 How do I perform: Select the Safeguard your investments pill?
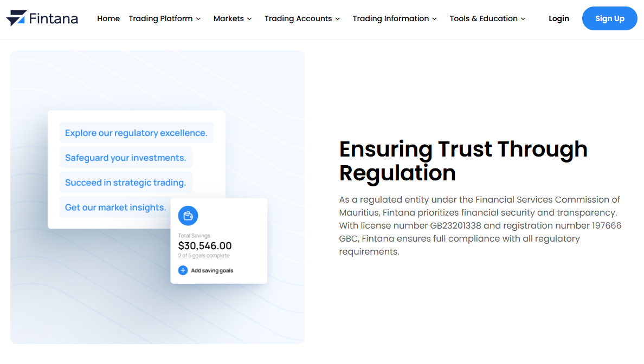click(126, 157)
